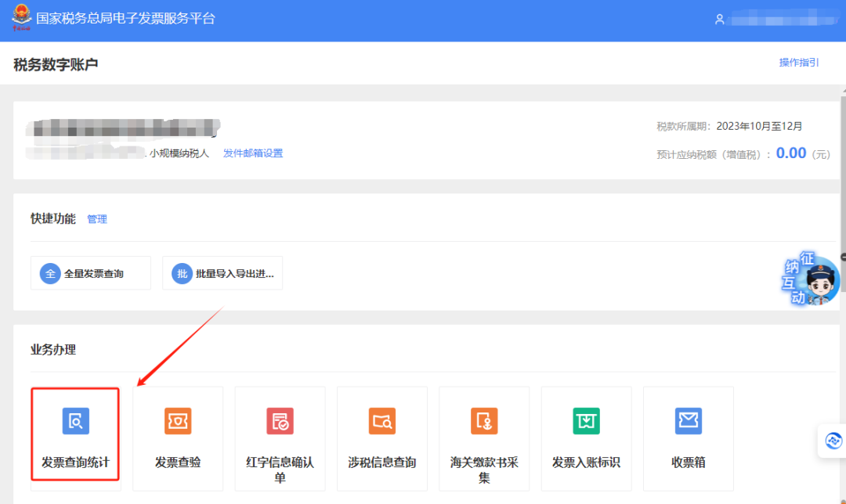Viewport: 846px width, 504px height.
Task: Click the user profile icon in header
Action: [720, 20]
